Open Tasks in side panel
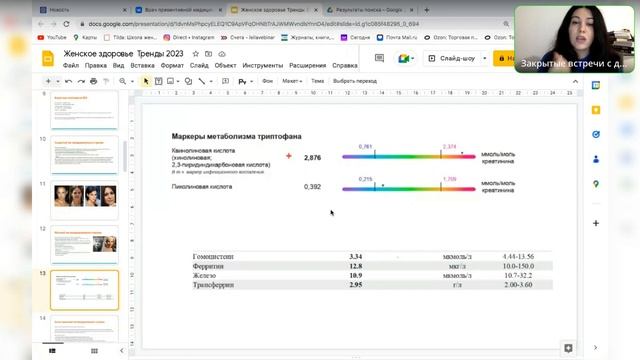640x360 pixels. click(x=596, y=134)
